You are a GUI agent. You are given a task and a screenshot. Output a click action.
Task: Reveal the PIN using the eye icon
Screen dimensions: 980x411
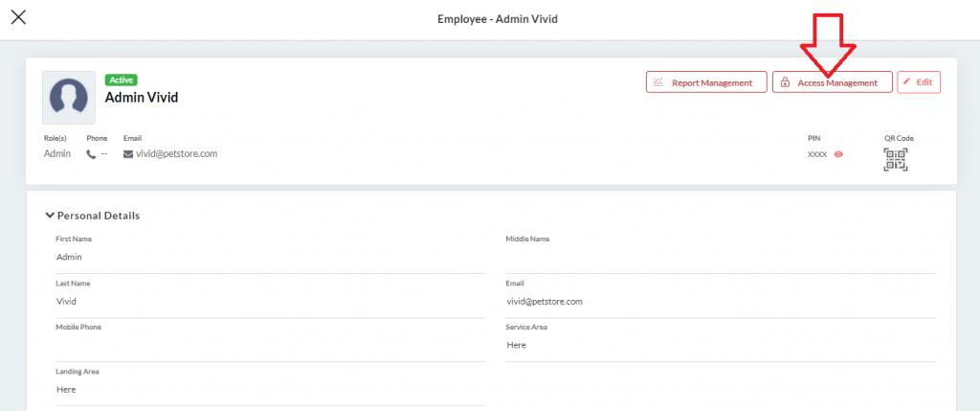pos(838,154)
